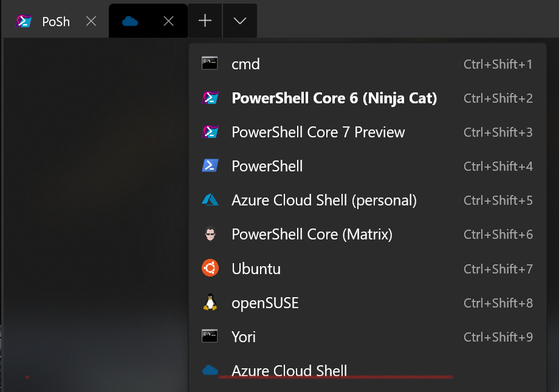Click the new tab plus button

pos(205,21)
